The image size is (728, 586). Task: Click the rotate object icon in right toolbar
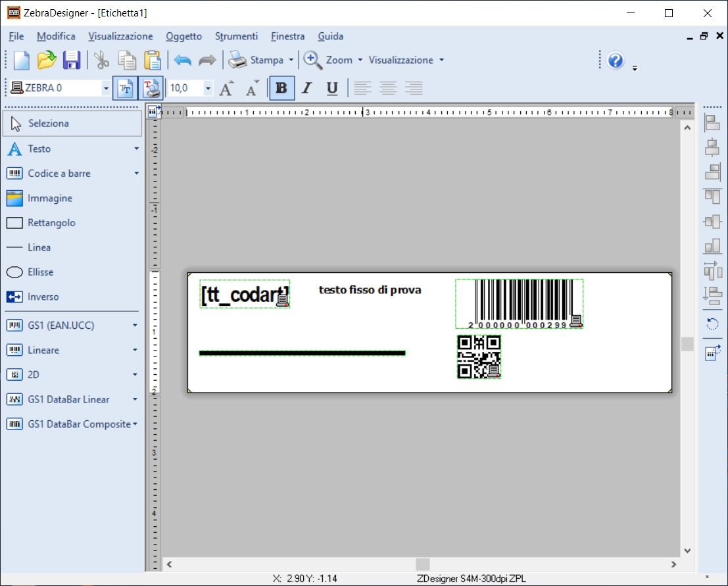point(712,323)
